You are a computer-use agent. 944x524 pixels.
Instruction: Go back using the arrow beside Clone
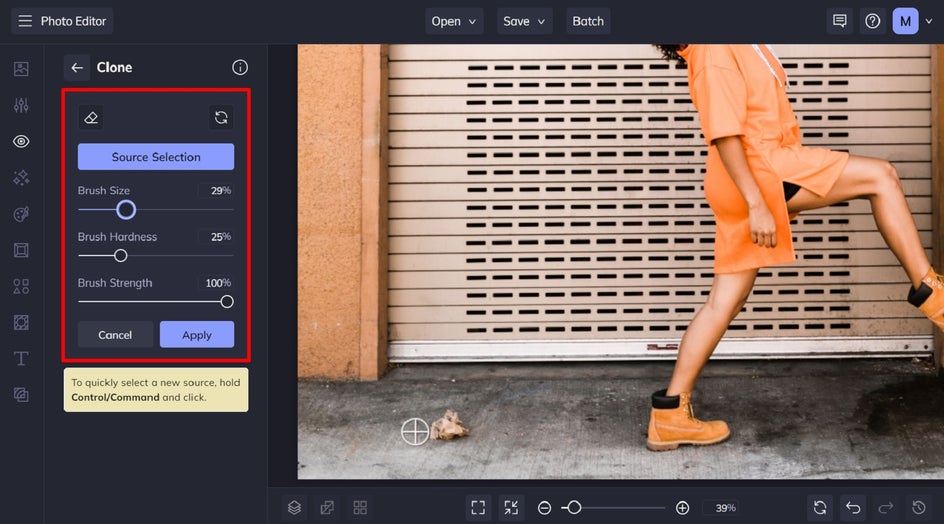77,67
